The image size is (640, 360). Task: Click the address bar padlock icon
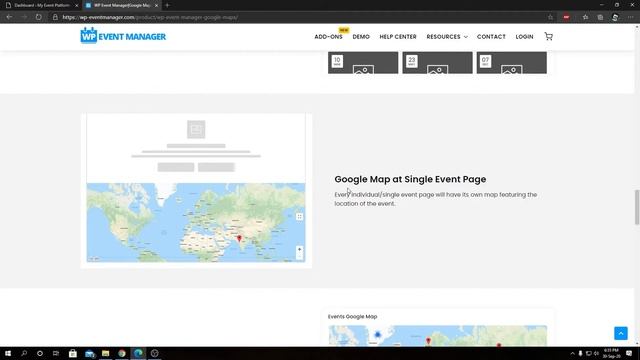click(x=55, y=17)
